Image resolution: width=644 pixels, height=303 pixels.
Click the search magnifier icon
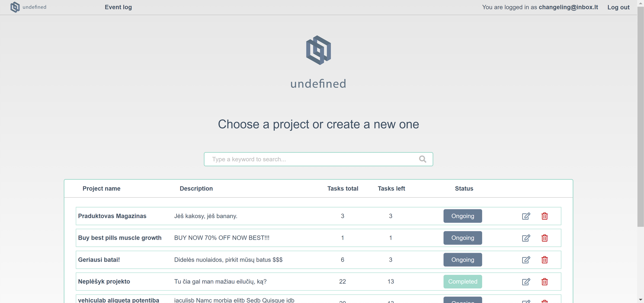pos(423,159)
